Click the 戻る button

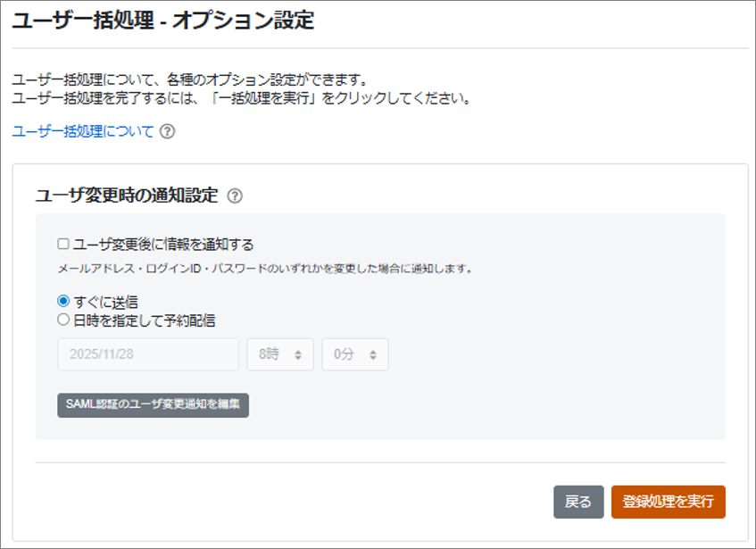tap(578, 502)
